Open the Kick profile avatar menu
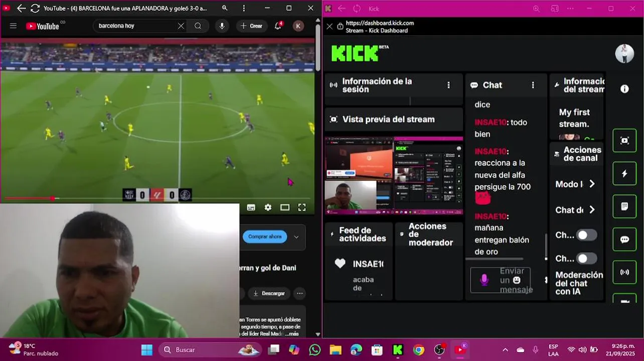Viewport: 644px width, 361px height. [624, 54]
